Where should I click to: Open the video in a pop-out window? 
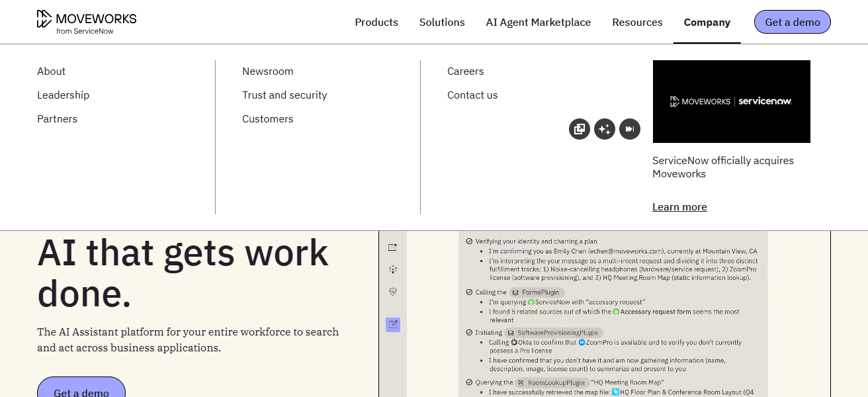(x=580, y=129)
